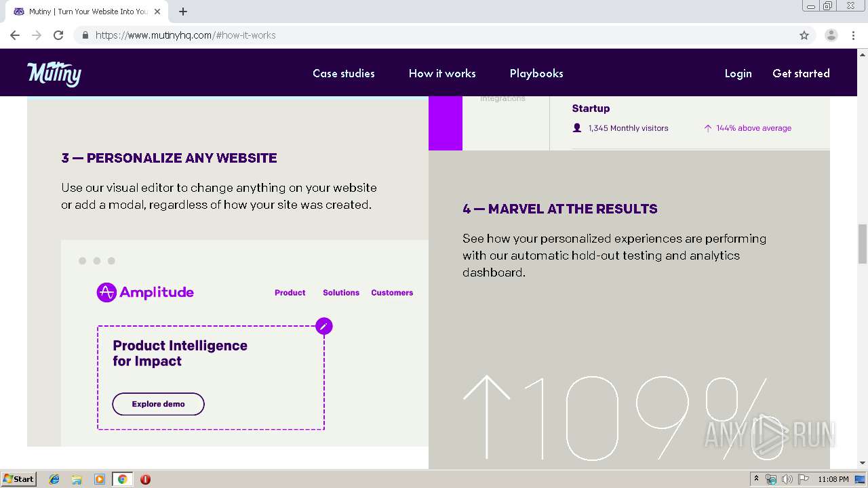The width and height of the screenshot is (868, 488).
Task: Click the site lock icon
Action: 85,35
